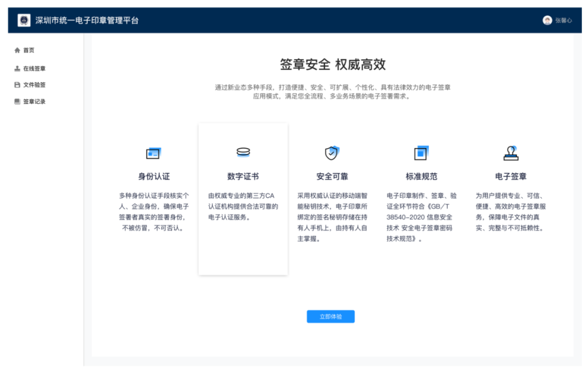Click the record icon beside 签章记录
Image resolution: width=588 pixels, height=371 pixels.
[x=17, y=102]
